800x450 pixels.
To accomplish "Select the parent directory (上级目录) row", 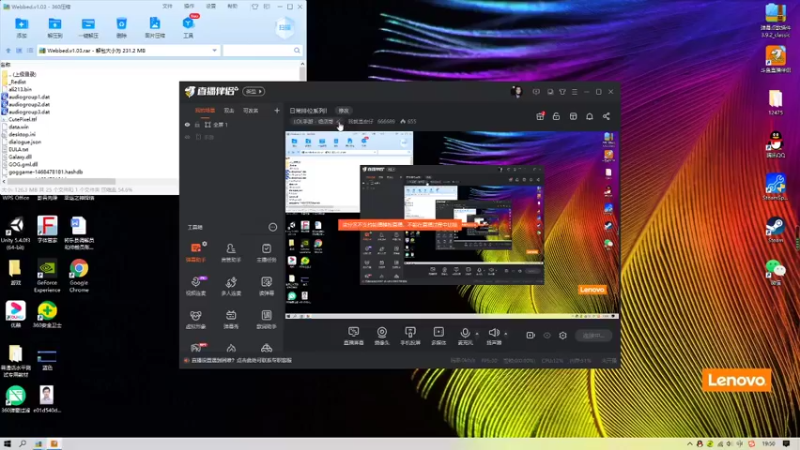I will [x=20, y=74].
